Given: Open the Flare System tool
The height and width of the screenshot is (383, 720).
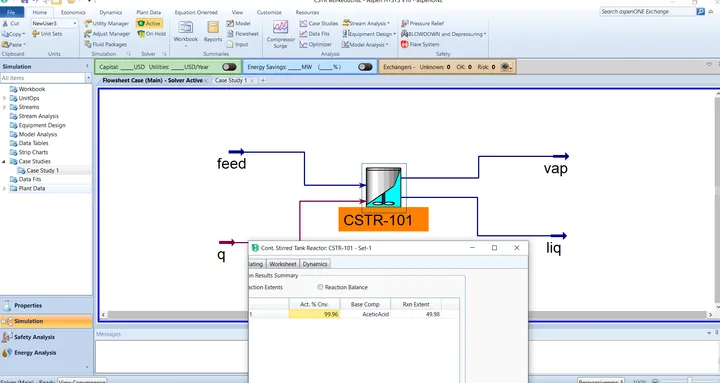Looking at the screenshot, I should pos(420,45).
